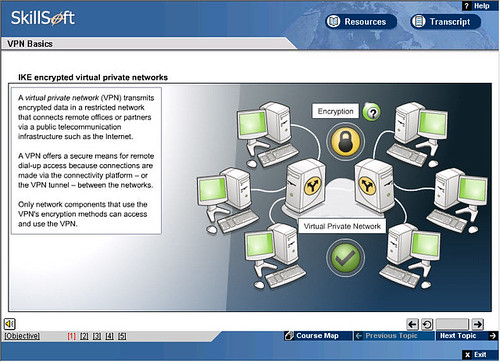Click the SkillSoft logo

click(43, 18)
